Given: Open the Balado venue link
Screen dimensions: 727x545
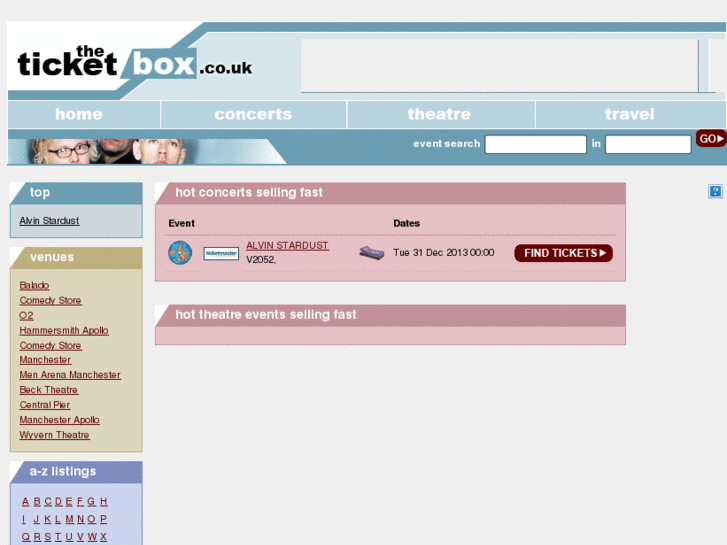Looking at the screenshot, I should coord(34,285).
